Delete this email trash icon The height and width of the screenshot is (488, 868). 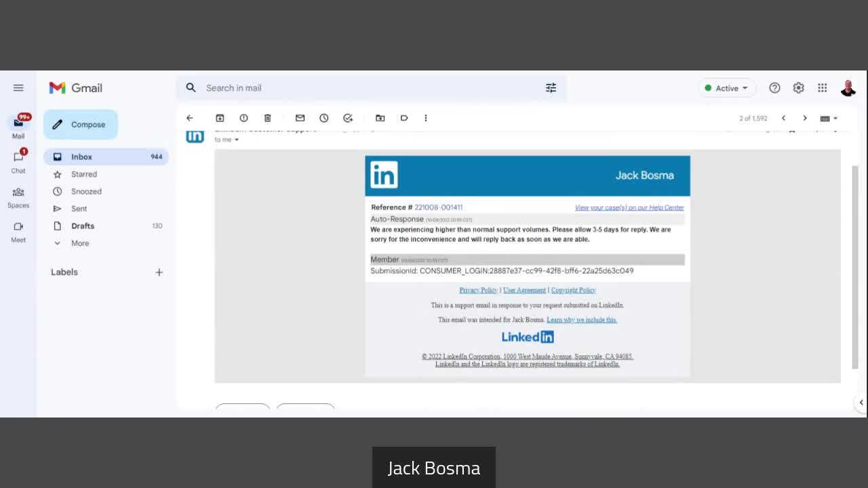tap(268, 118)
